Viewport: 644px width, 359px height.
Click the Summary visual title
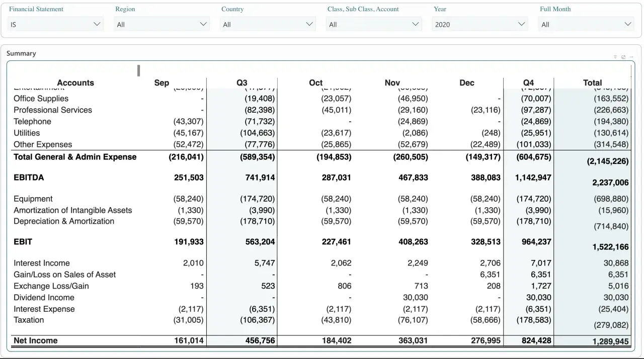tap(21, 53)
